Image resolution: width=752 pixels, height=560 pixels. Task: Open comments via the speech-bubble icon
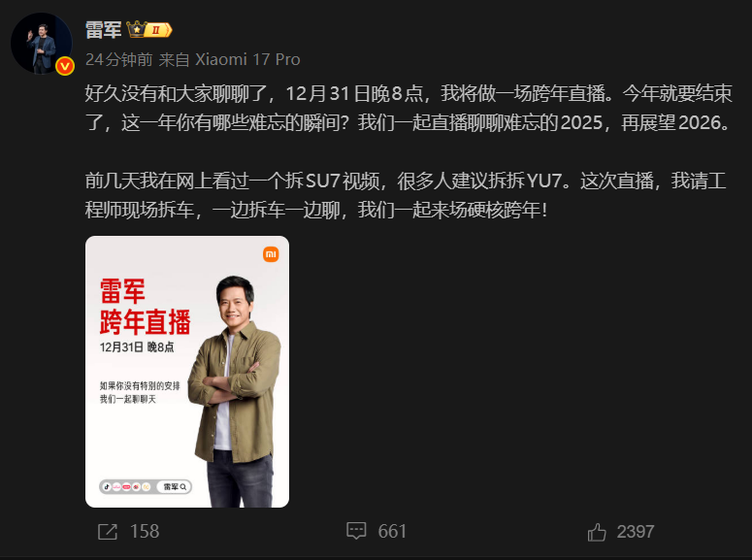pos(356,531)
